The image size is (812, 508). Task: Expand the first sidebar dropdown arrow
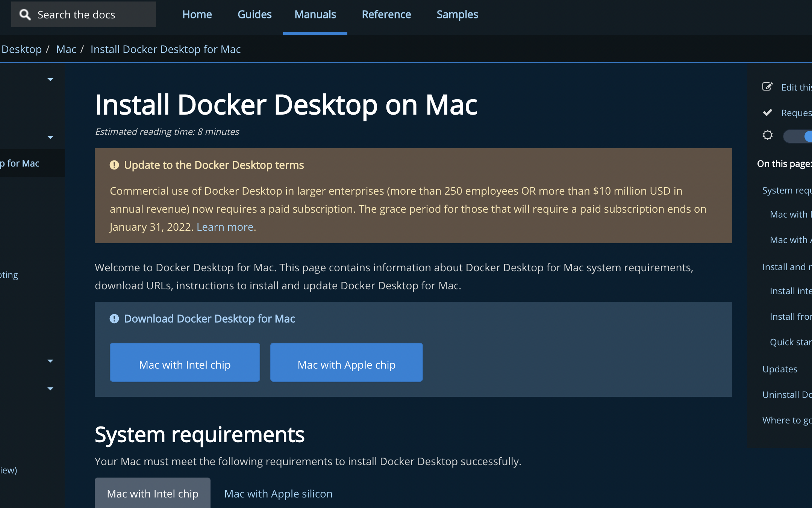pos(50,80)
